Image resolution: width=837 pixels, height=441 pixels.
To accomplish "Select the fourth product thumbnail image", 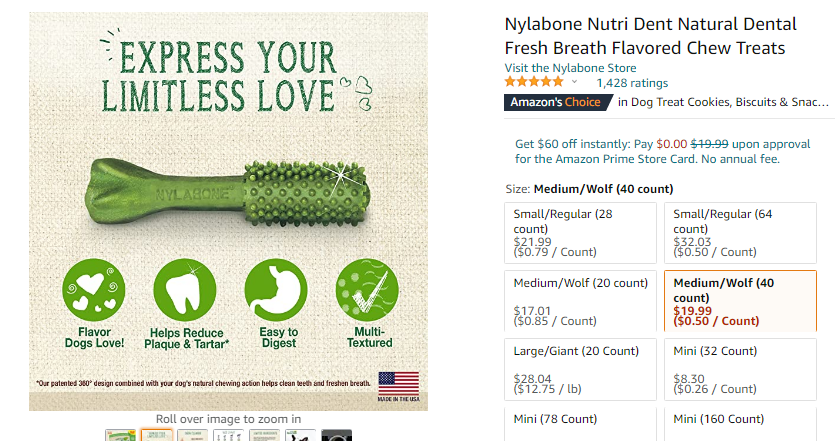I will (x=229, y=436).
